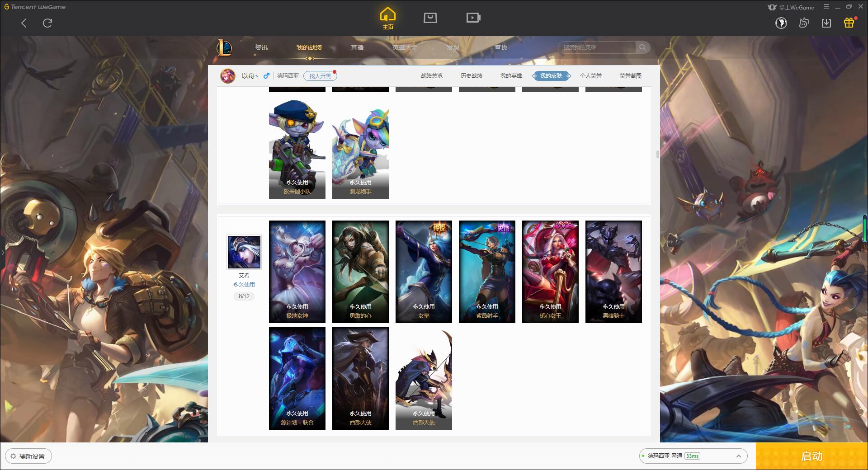Open the 源计划：联合 skin card
Viewport: 868px width, 470px height.
(x=297, y=378)
